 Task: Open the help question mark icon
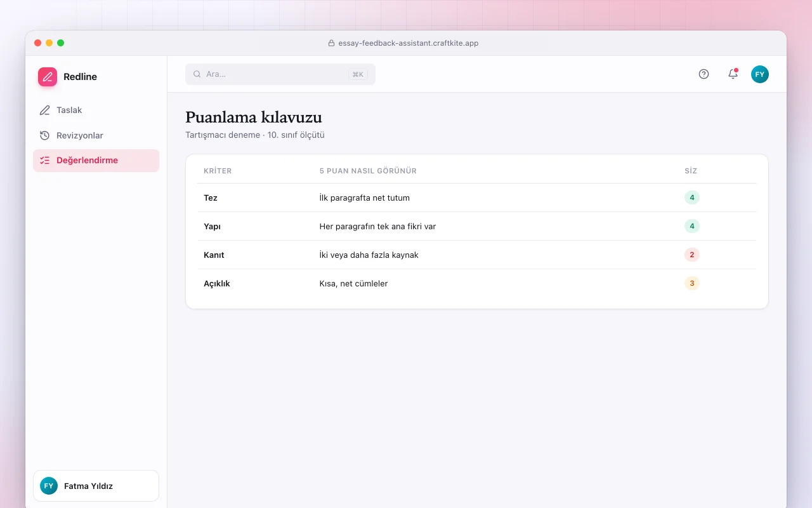(704, 74)
